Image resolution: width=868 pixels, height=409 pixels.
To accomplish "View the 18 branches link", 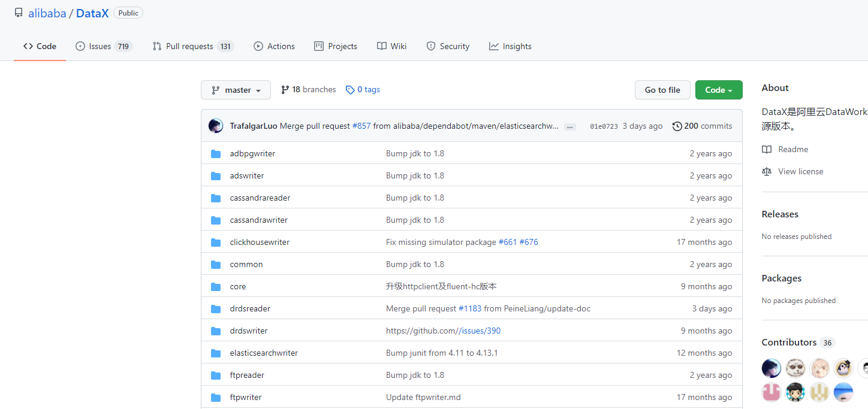I will (308, 90).
